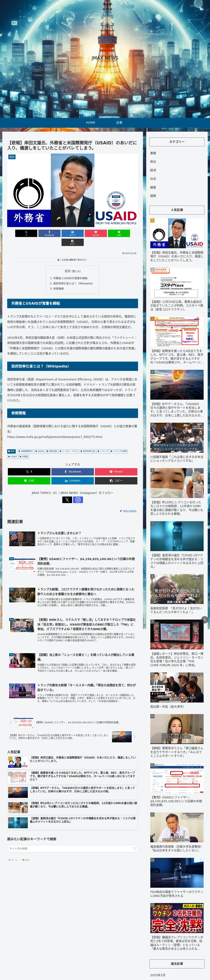Open sidebar popular article thumbnail about コスタイベ
This screenshot has height=980, width=210.
pos(177,283)
